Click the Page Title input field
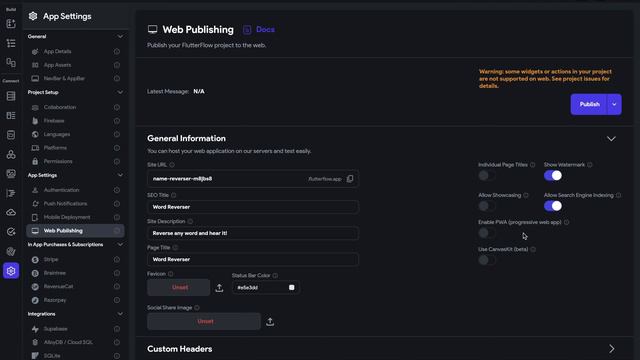 click(253, 259)
